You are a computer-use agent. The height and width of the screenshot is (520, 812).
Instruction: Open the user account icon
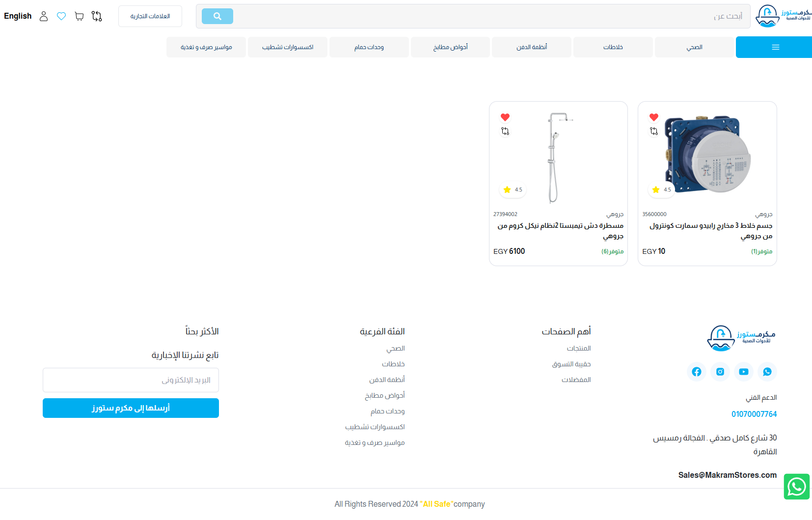pyautogui.click(x=44, y=16)
